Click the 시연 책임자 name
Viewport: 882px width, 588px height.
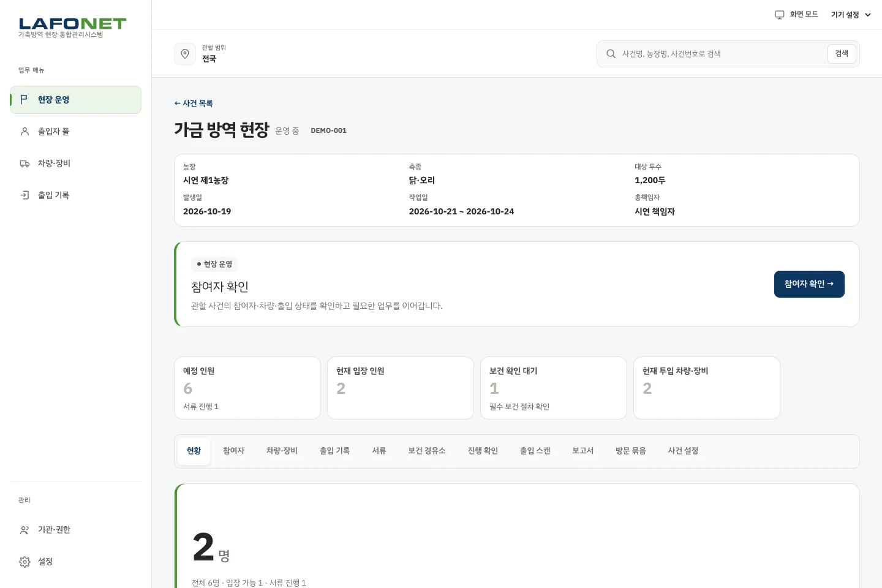click(x=655, y=211)
